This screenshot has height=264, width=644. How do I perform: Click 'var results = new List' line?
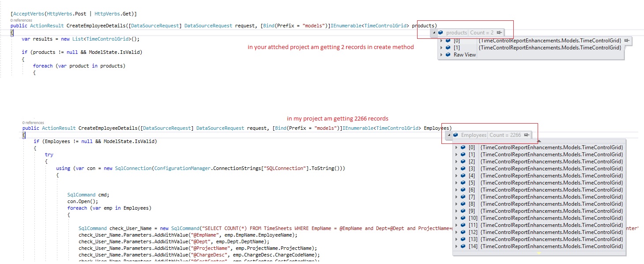[x=80, y=39]
